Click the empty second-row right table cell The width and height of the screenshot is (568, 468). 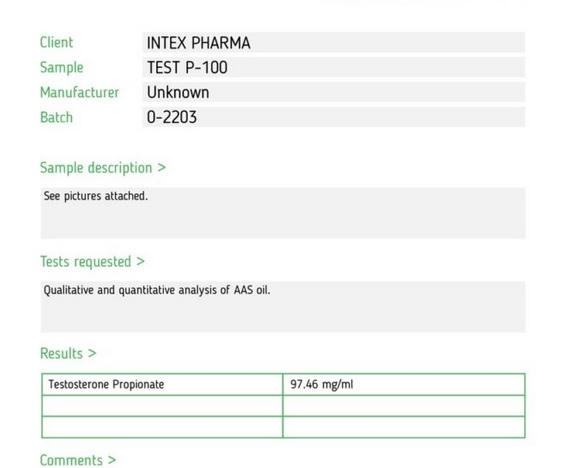tap(404, 406)
